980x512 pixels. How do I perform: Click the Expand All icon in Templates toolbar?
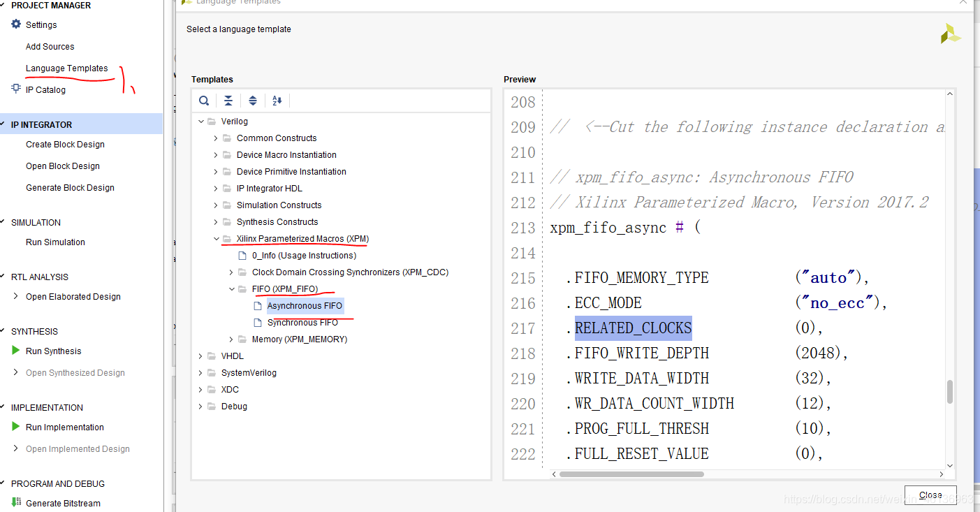coord(253,101)
